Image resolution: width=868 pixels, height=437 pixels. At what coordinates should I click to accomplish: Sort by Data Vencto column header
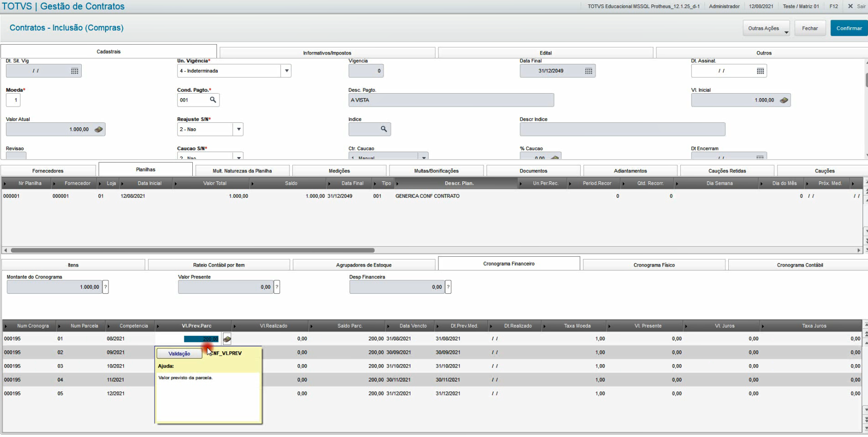[413, 326]
